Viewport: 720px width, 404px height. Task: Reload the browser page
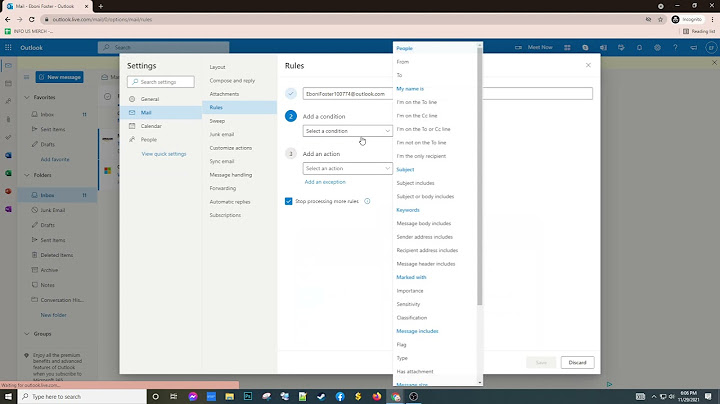pos(32,19)
